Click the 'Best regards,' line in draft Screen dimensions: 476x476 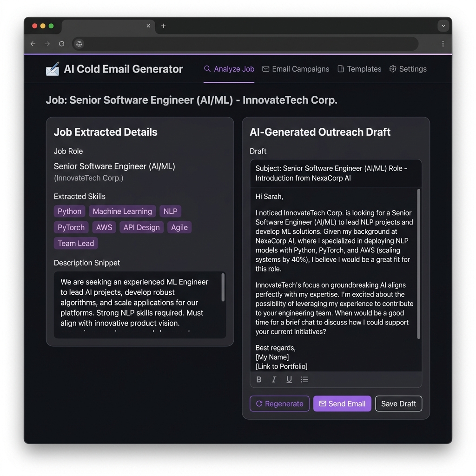pyautogui.click(x=275, y=348)
